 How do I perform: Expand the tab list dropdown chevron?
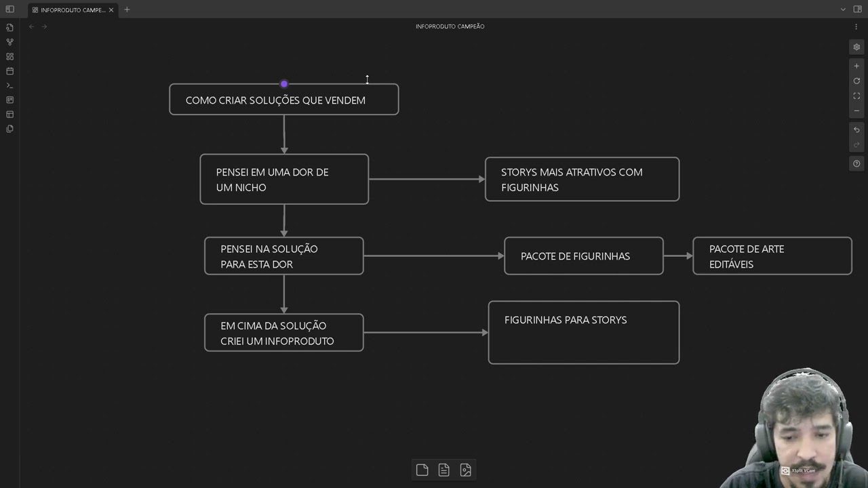[x=843, y=9]
